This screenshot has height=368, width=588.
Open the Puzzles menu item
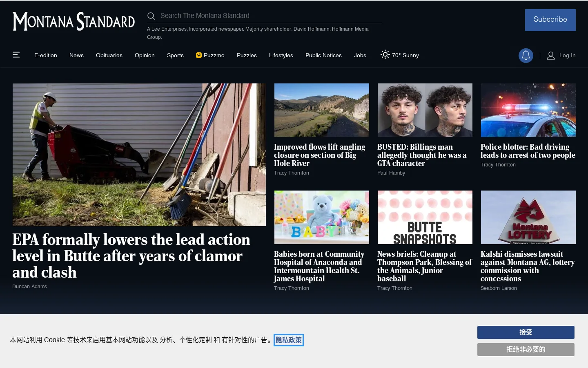tap(247, 55)
